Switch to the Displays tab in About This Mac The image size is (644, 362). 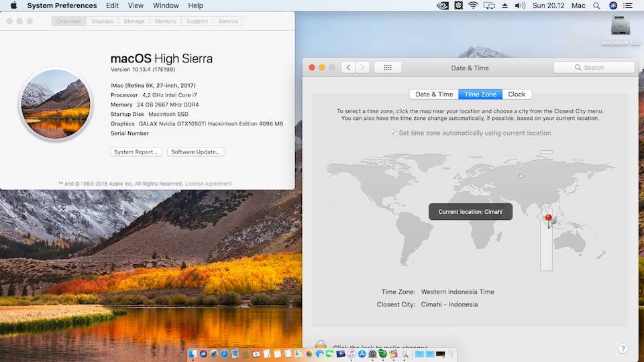(x=102, y=21)
